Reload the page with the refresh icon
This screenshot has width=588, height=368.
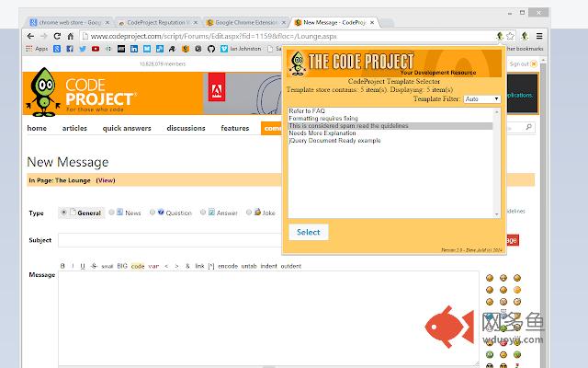(x=57, y=36)
